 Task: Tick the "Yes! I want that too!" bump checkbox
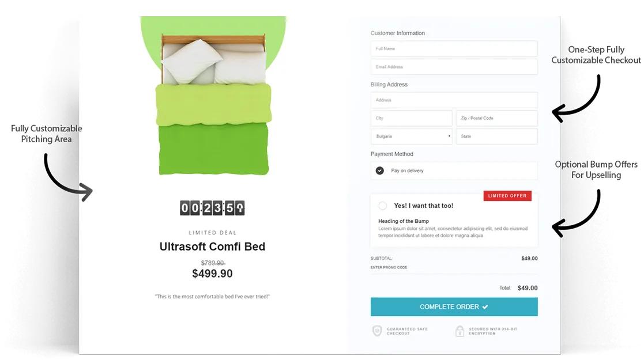click(382, 206)
